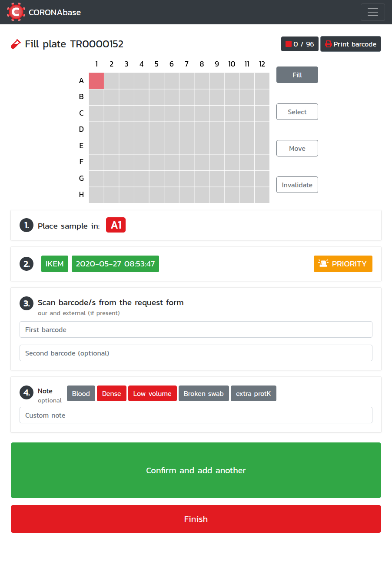Image resolution: width=392 pixels, height=565 pixels.
Task: Click the 0 / 96 plate counter
Action: pos(300,44)
